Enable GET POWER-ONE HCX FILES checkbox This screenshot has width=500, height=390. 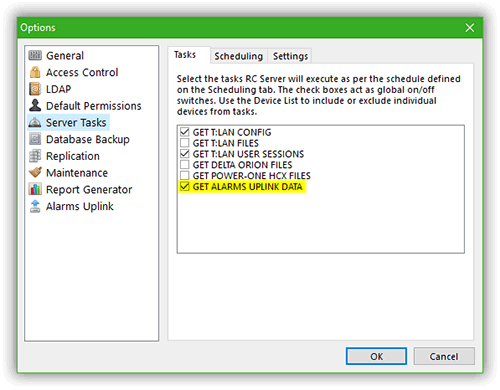point(184,175)
